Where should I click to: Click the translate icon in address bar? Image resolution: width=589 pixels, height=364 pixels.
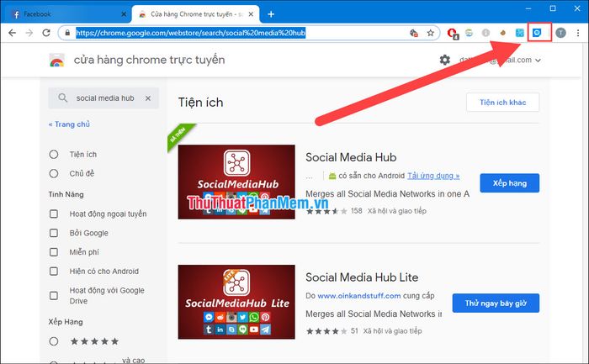click(414, 33)
